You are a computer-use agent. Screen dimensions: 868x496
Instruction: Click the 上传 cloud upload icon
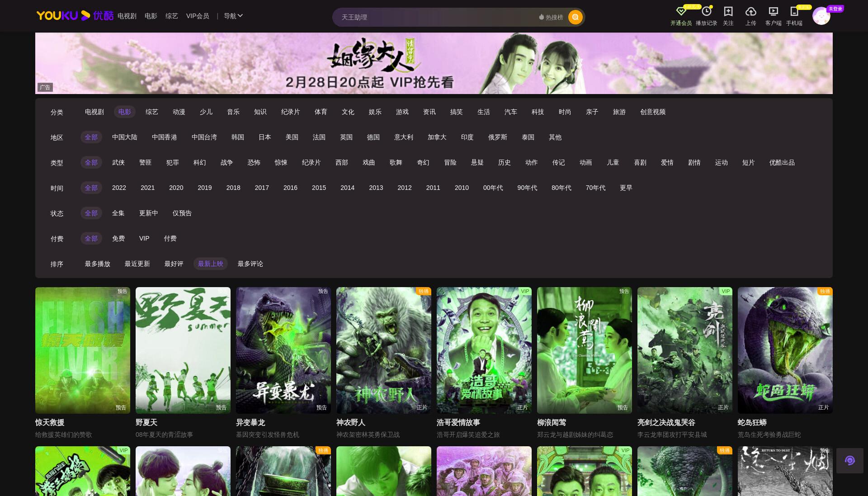(750, 11)
